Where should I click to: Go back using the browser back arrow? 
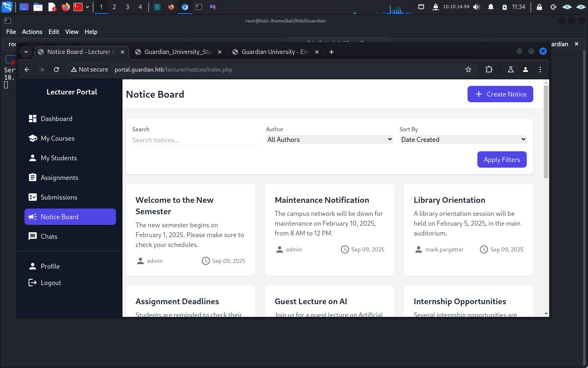27,70
